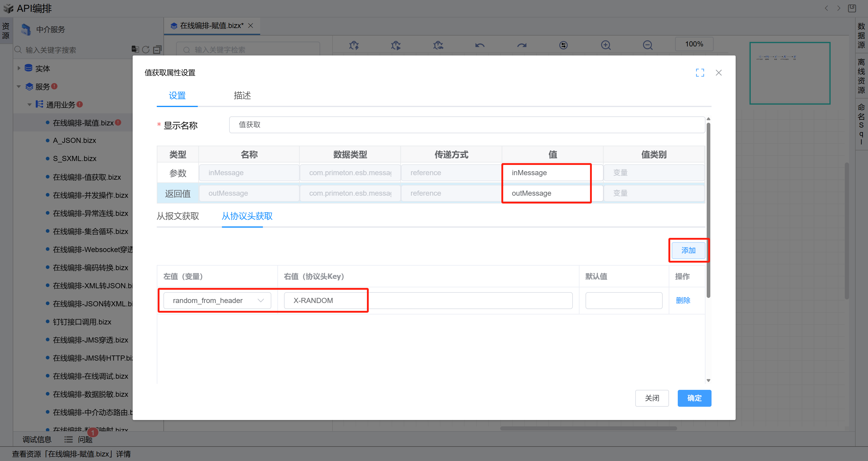Click the fullscreen expand dialog icon
This screenshot has width=868, height=461.
[x=700, y=72]
